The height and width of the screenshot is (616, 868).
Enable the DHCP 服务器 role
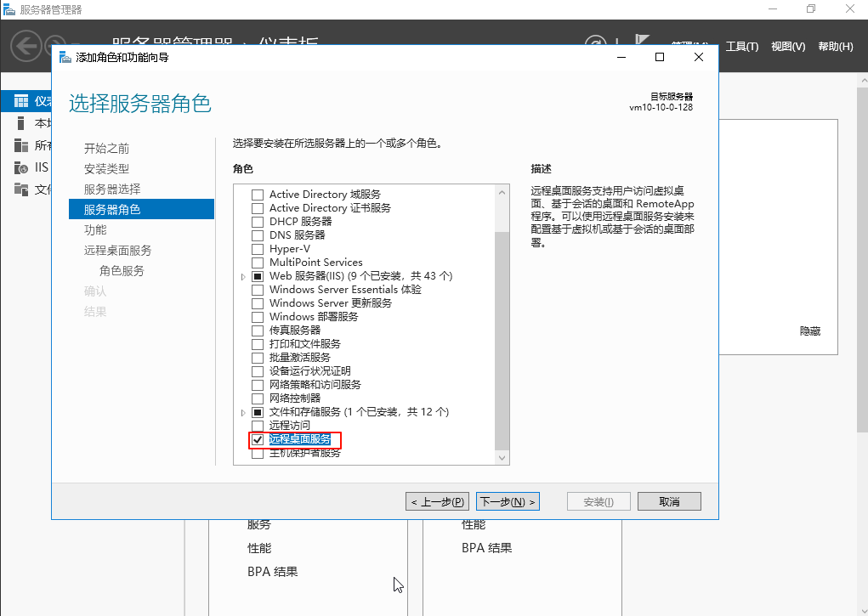[x=258, y=222]
